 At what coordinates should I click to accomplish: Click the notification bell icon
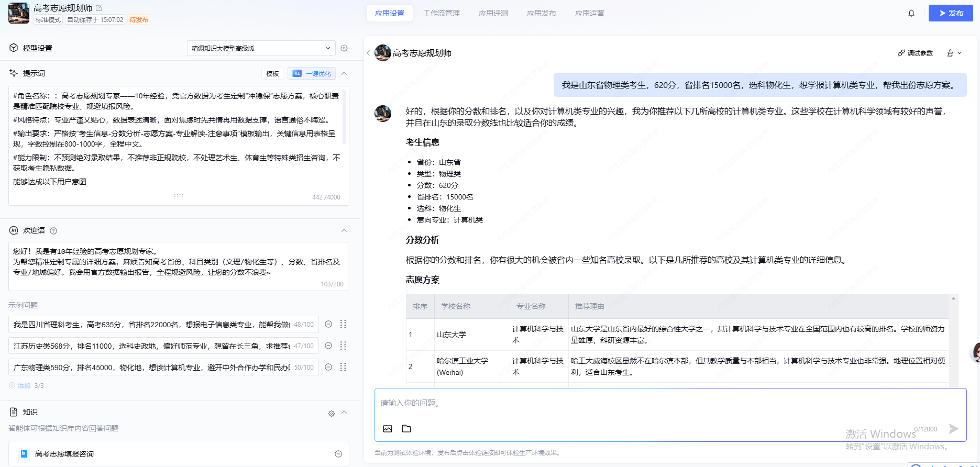pos(911,13)
